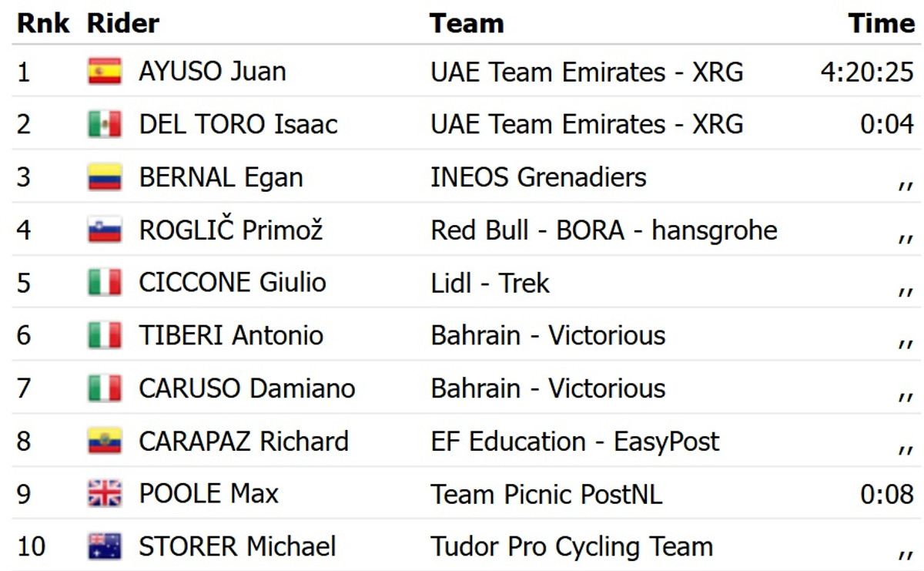
Task: Select rider TIBERI Antonio
Action: [x=230, y=335]
